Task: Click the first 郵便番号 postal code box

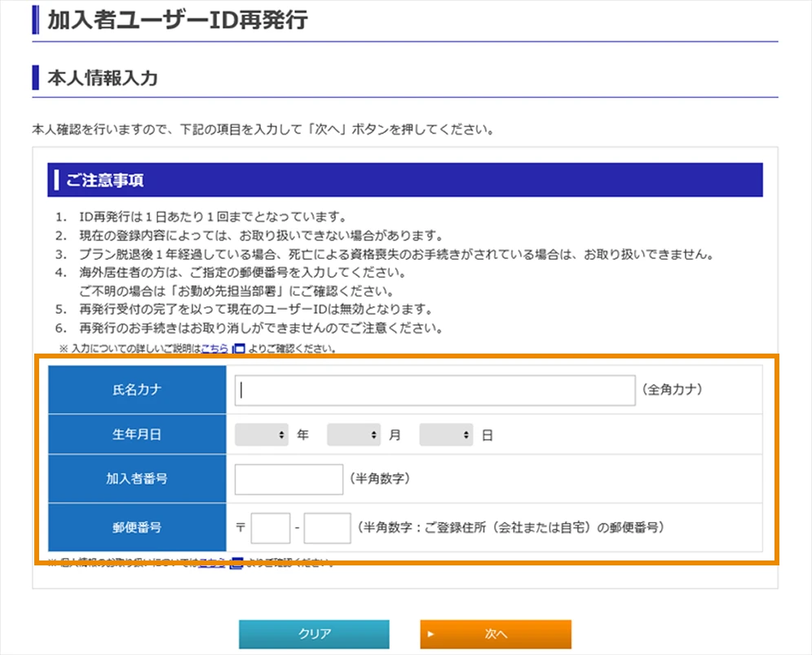Action: coord(270,527)
